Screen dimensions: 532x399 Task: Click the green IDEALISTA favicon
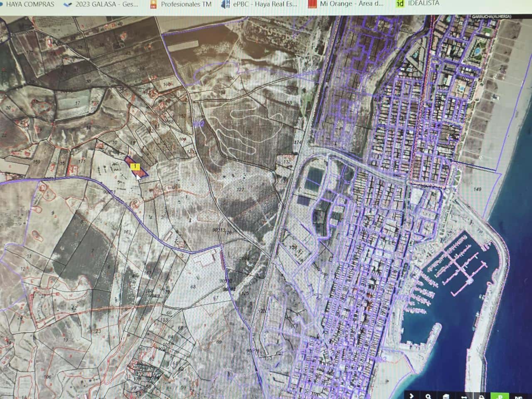pos(400,4)
